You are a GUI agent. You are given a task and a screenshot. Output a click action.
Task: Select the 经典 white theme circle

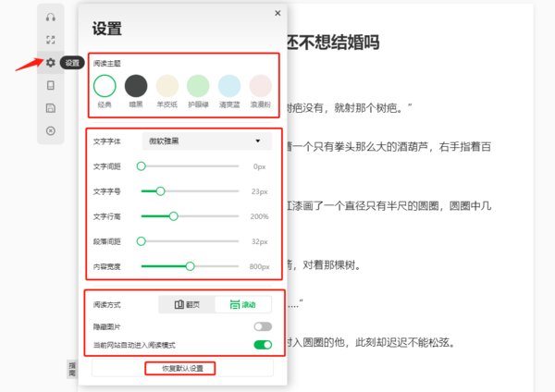(105, 86)
